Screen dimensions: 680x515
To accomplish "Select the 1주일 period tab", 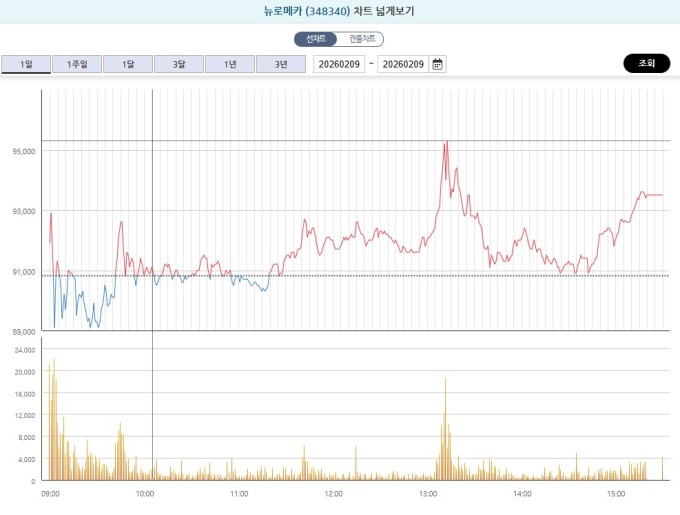I will click(x=76, y=64).
